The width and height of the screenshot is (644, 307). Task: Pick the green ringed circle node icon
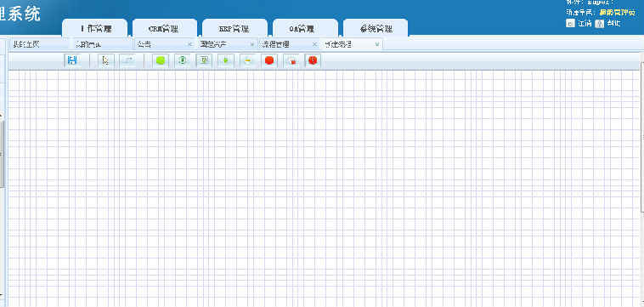pos(183,60)
